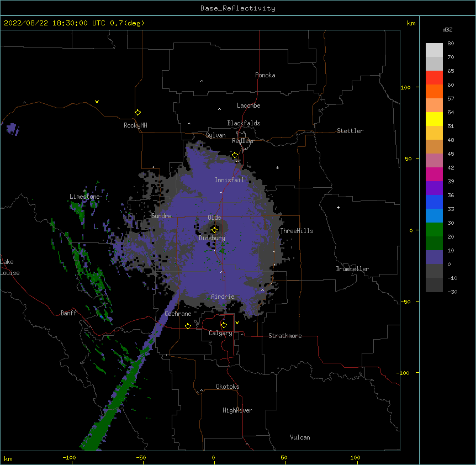Click the RedDeer city label
Viewport: 476px width, 465px height.
pos(243,141)
